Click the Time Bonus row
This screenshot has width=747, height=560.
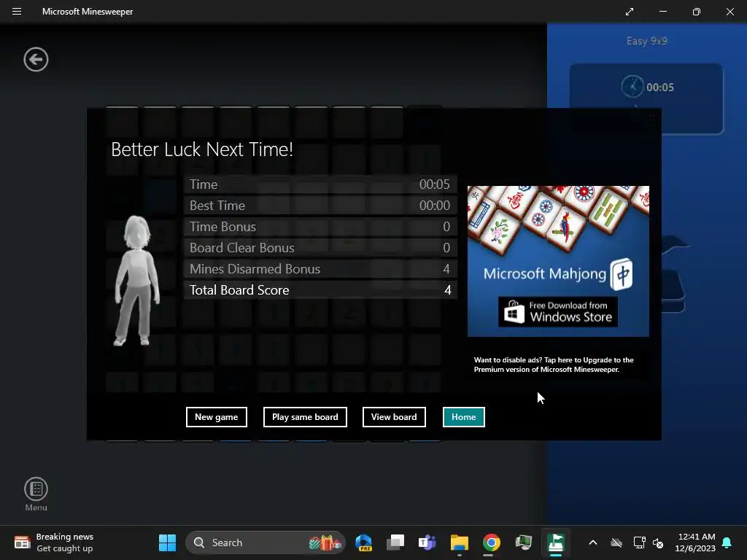(x=320, y=227)
